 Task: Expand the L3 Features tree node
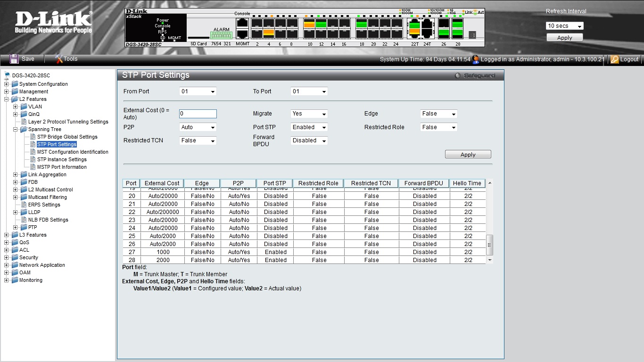coord(7,235)
